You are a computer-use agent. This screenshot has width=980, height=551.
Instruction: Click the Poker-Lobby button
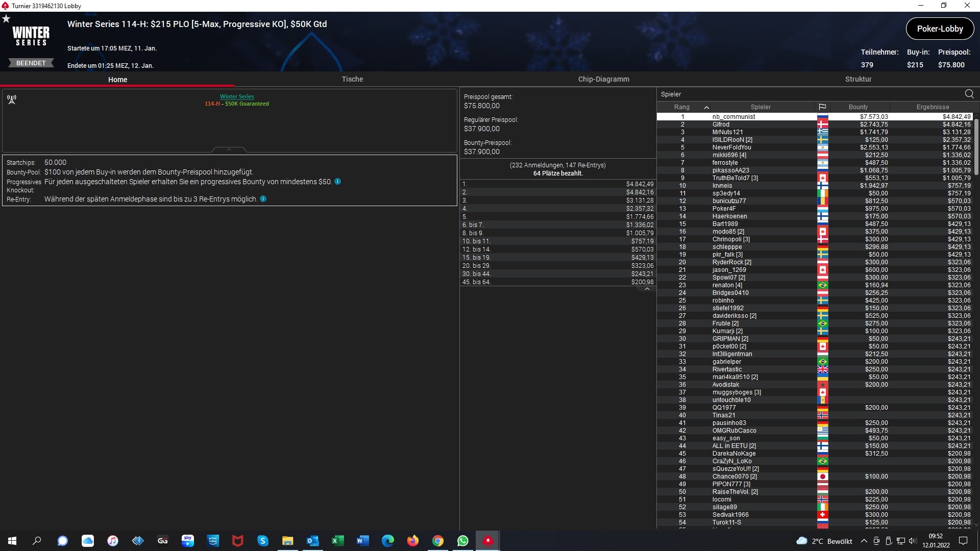click(940, 29)
